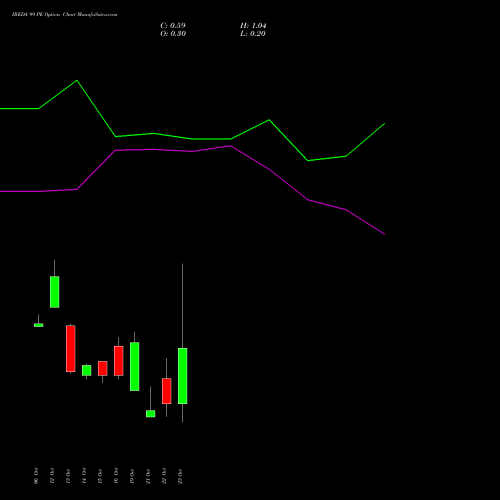Click the small green candle for 21 Oct
Viewport: 500px width, 500px height.
(x=151, y=414)
